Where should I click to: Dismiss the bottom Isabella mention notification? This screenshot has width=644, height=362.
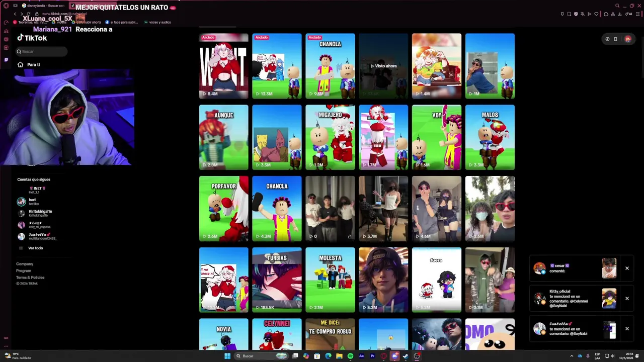click(627, 328)
